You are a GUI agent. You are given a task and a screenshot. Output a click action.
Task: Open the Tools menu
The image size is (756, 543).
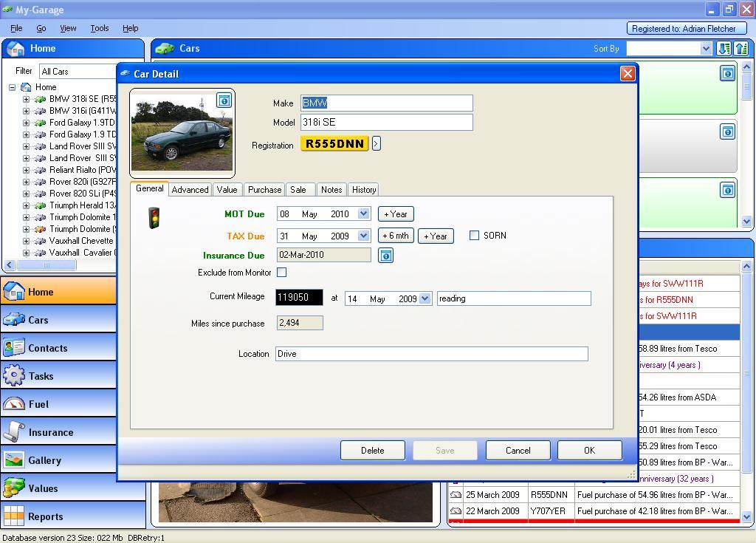(x=99, y=28)
